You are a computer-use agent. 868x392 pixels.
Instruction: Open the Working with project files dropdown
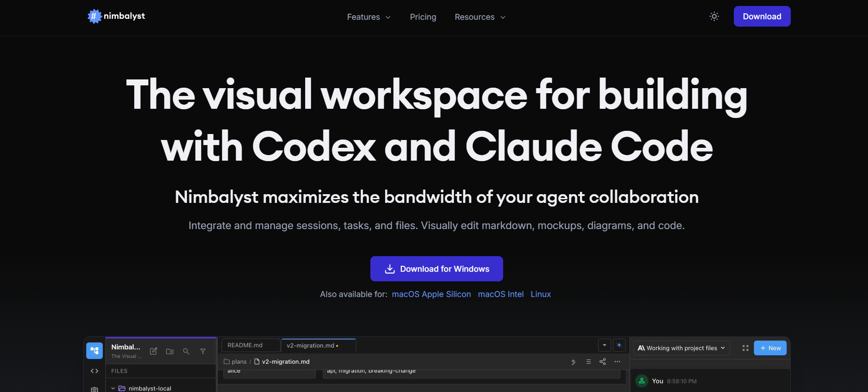point(681,348)
